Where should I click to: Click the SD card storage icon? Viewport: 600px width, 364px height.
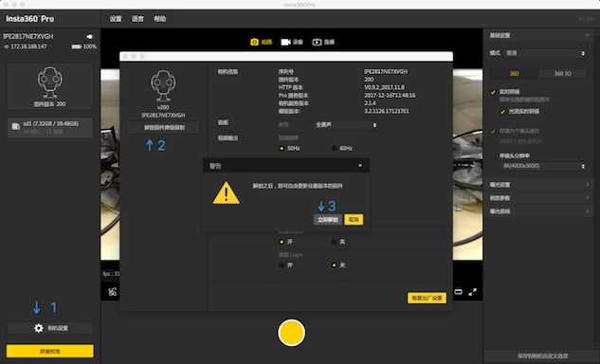(x=16, y=126)
